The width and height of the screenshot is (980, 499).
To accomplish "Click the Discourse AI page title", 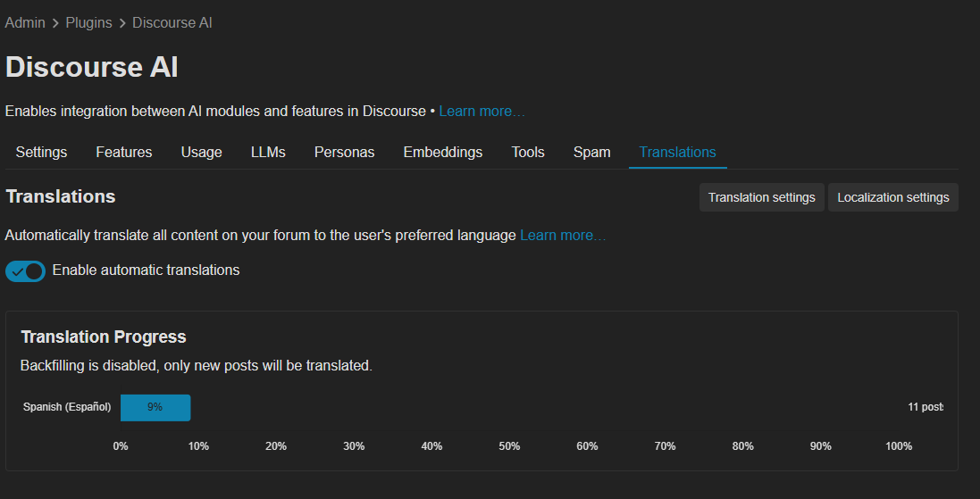I will (x=92, y=68).
